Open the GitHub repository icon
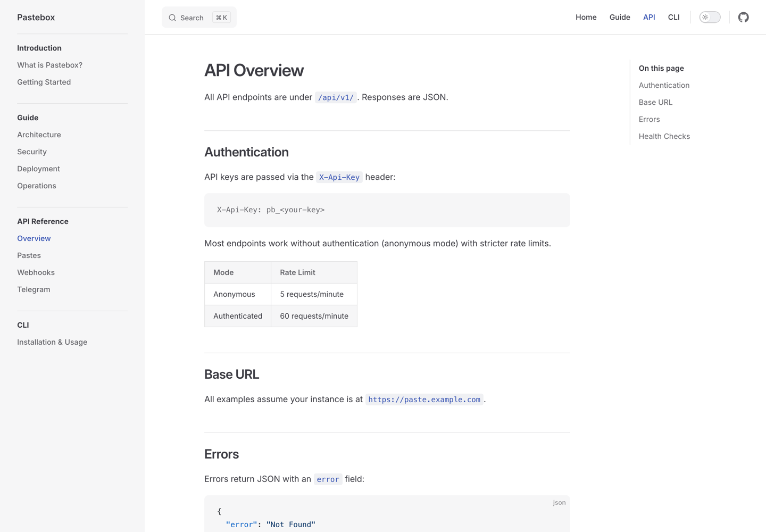The height and width of the screenshot is (532, 766). [x=744, y=17]
